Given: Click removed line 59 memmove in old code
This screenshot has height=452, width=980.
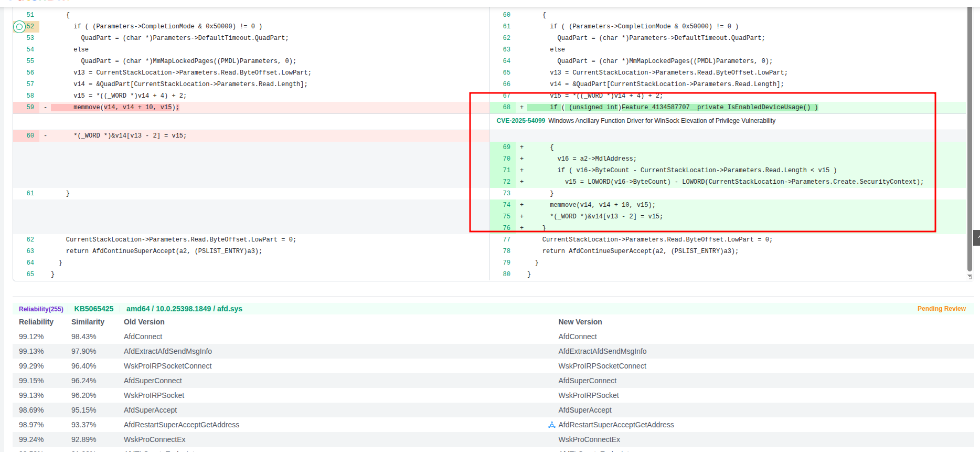Looking at the screenshot, I should 126,107.
